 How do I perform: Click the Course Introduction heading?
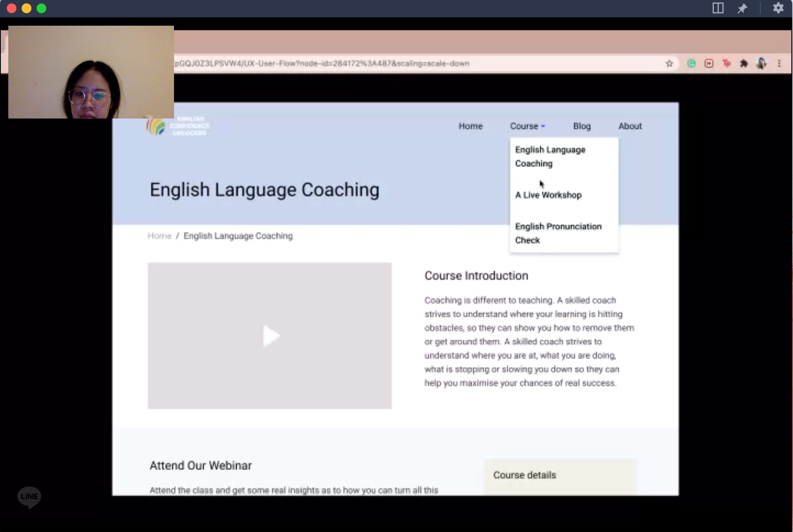pos(476,276)
